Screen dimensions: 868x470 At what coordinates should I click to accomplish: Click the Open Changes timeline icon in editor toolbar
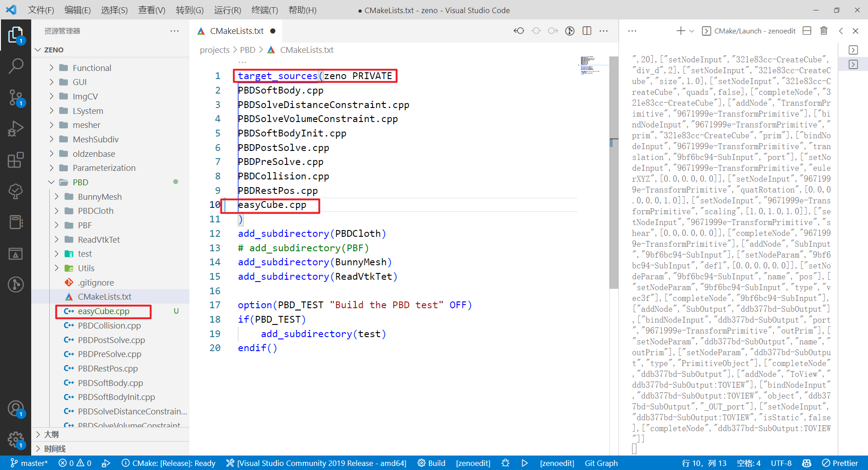pyautogui.click(x=570, y=31)
